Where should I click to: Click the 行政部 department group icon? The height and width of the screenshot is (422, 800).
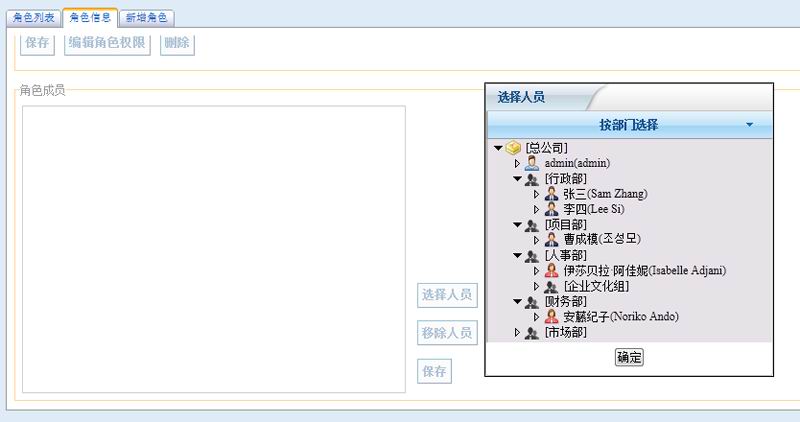532,179
